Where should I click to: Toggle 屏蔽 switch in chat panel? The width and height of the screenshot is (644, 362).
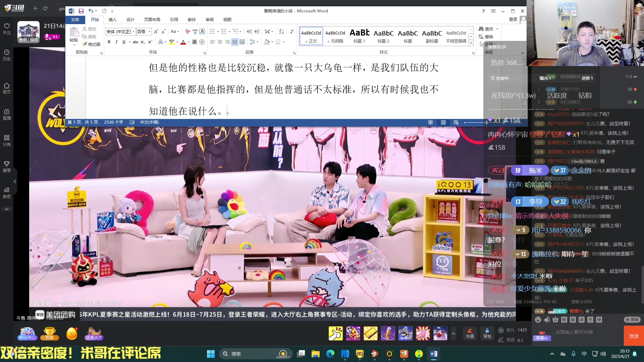coord(632,320)
